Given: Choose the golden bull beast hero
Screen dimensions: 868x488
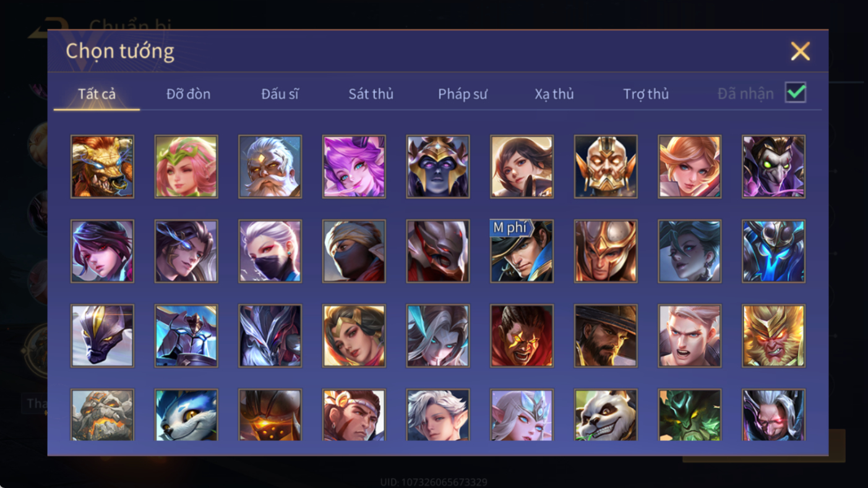Looking at the screenshot, I should point(102,167).
